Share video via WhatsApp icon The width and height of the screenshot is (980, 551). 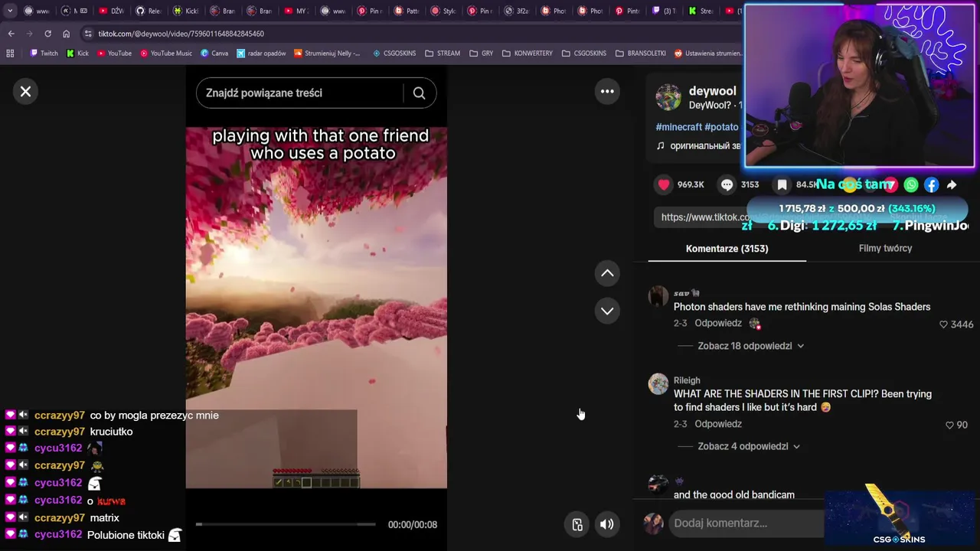click(x=910, y=184)
